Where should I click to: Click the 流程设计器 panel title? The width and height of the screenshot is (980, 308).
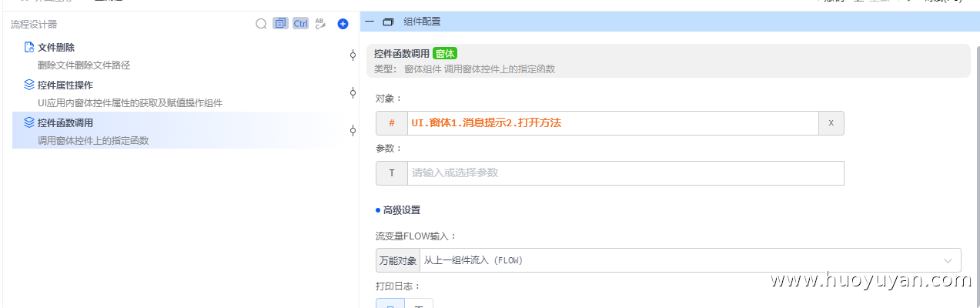[34, 25]
